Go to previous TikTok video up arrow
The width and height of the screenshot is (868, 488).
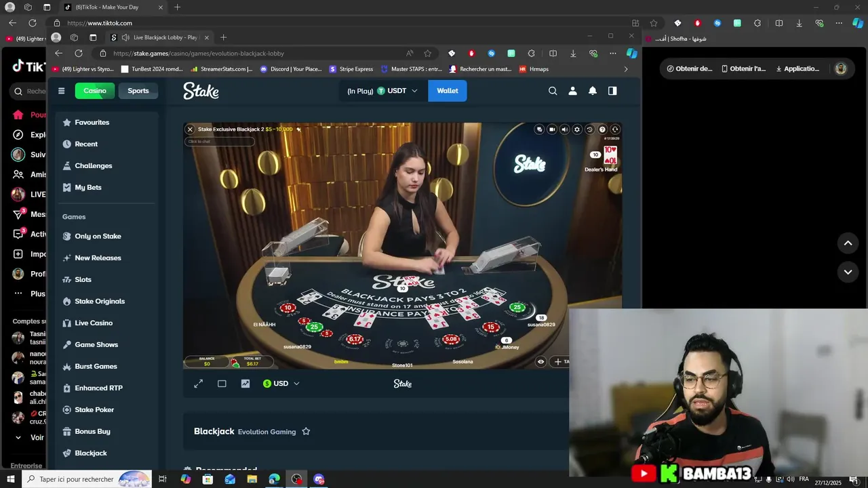pyautogui.click(x=848, y=243)
